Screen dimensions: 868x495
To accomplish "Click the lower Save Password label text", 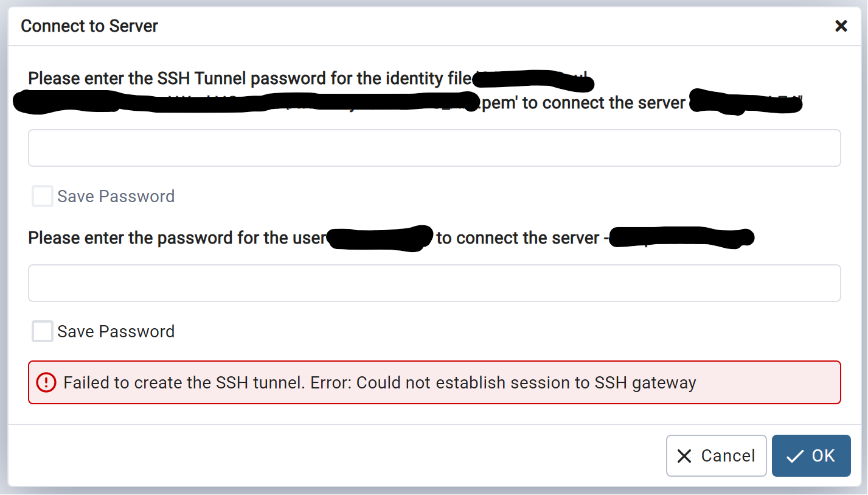I will (x=116, y=332).
